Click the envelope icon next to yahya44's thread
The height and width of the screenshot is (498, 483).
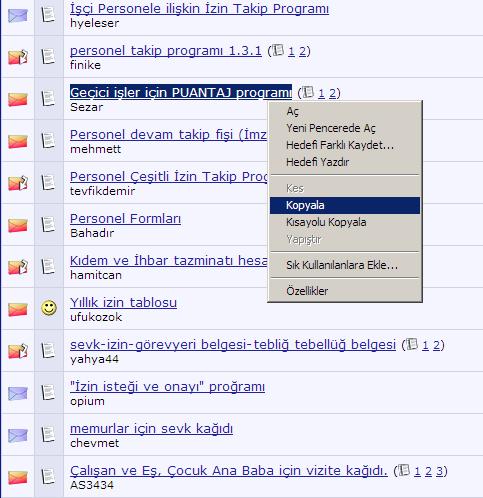tap(18, 351)
